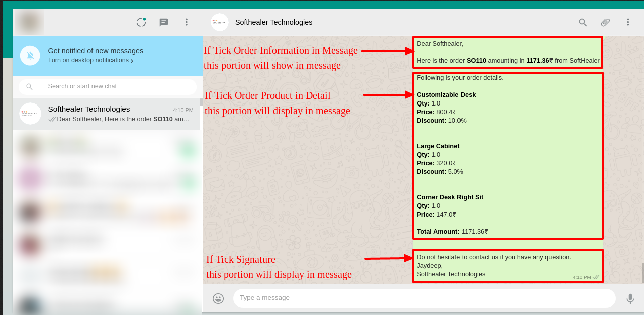Click 'Price: 147.0₹' line
The image size is (644, 315).
click(x=436, y=215)
